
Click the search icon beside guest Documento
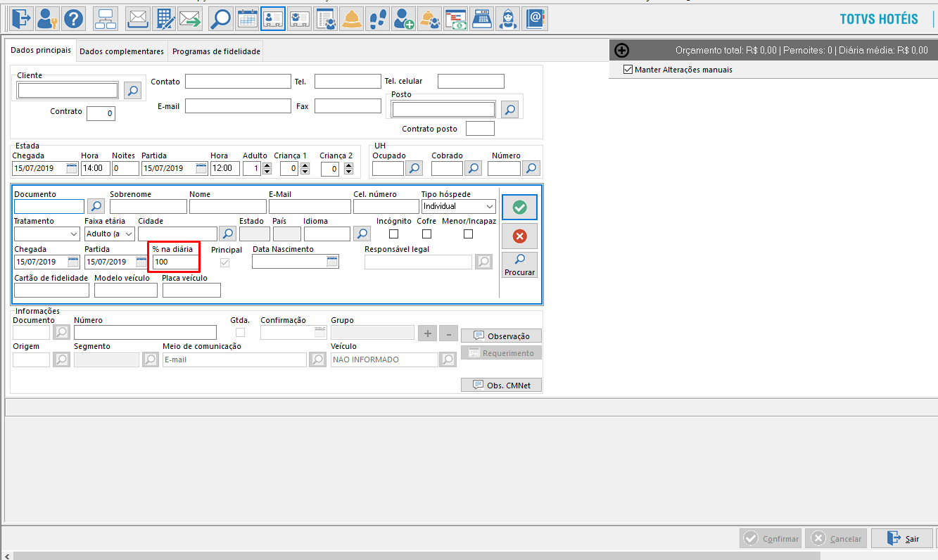coord(96,206)
